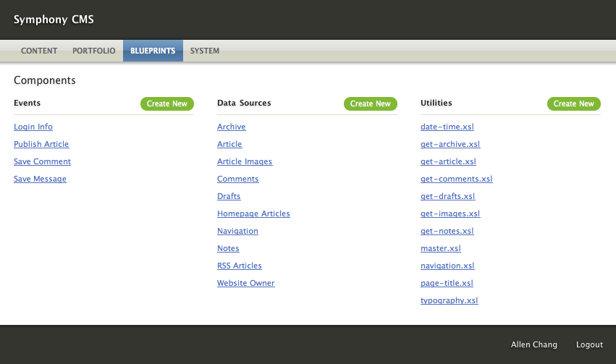Select the Save Comment event link

(x=42, y=162)
